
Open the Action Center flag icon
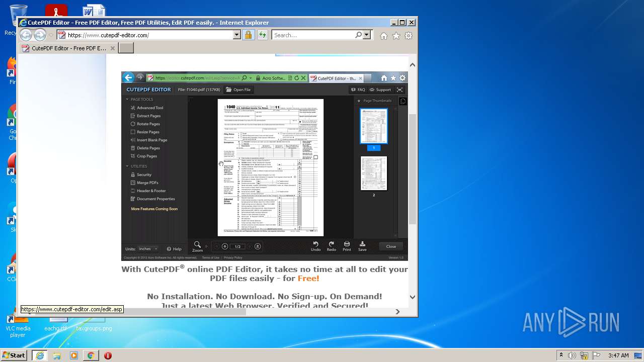click(595, 355)
